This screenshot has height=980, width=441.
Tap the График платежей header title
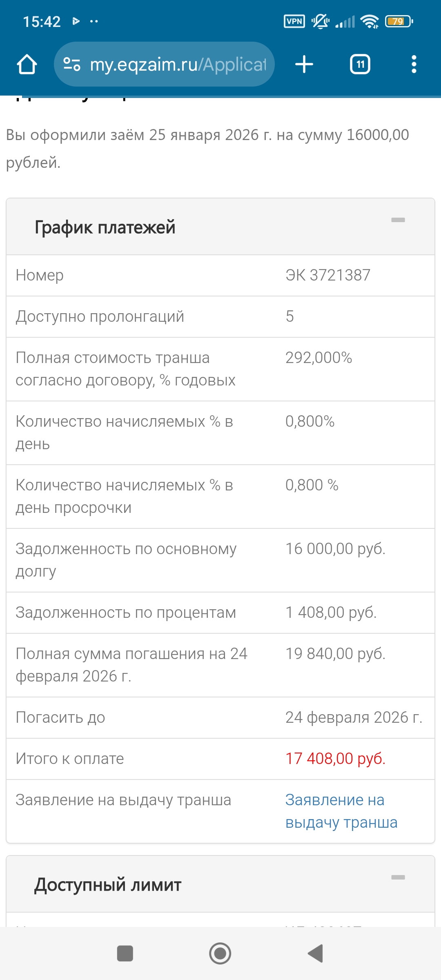[x=105, y=227]
